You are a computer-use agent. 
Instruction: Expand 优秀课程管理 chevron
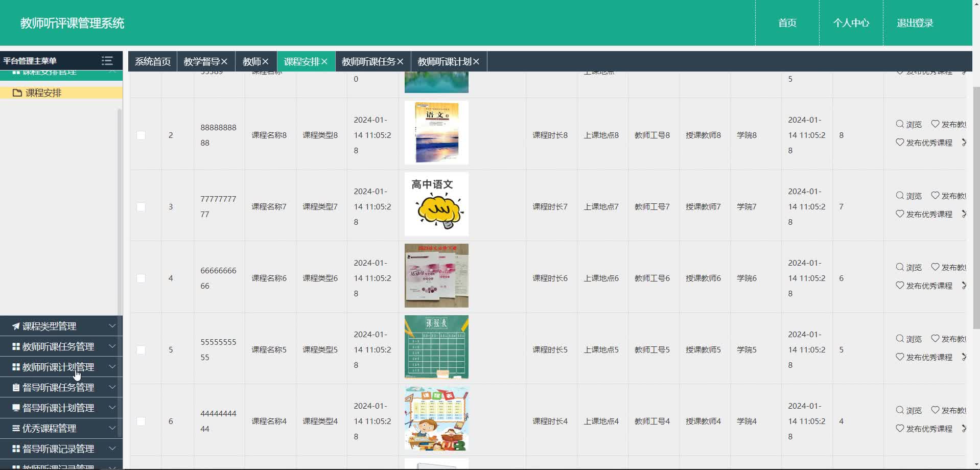point(112,428)
